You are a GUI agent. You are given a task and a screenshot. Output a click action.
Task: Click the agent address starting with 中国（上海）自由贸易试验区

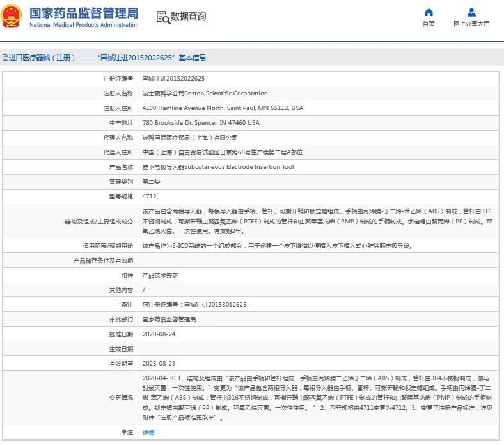pos(223,152)
